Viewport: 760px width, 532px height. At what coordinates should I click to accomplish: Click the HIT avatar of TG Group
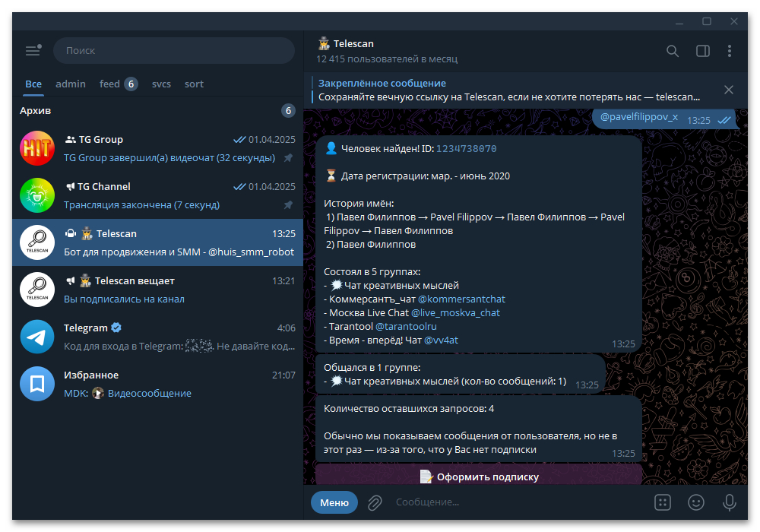tap(37, 148)
